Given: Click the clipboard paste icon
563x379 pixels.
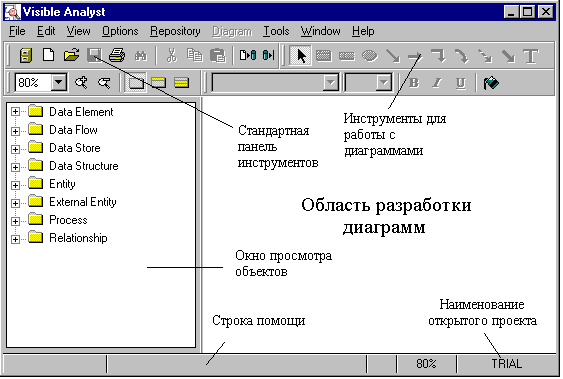Looking at the screenshot, I should [218, 56].
